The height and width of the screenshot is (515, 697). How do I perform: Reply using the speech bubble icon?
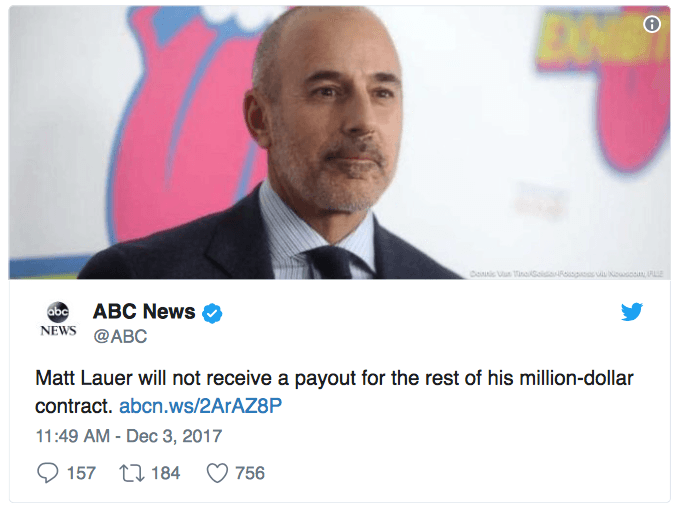(x=47, y=473)
